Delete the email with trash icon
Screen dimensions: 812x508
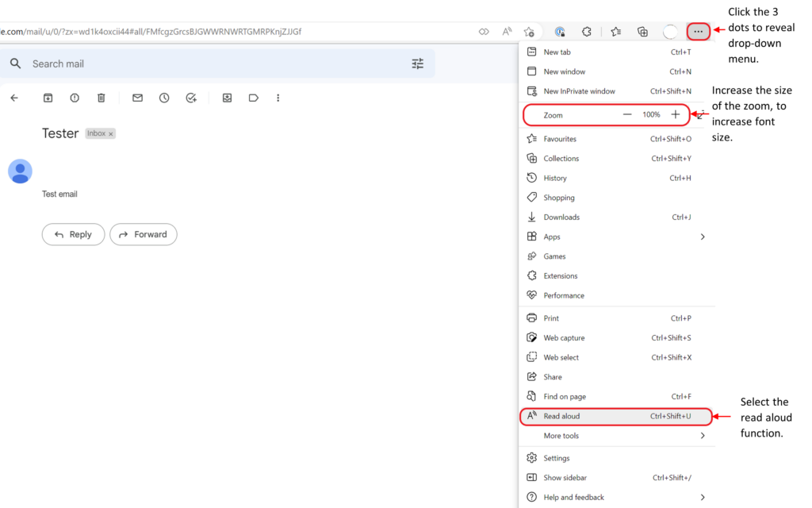101,98
